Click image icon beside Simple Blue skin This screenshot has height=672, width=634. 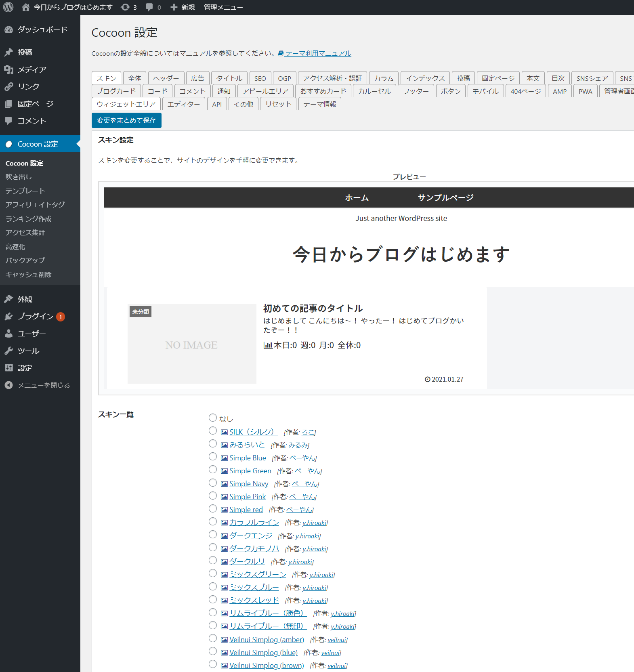(x=225, y=458)
